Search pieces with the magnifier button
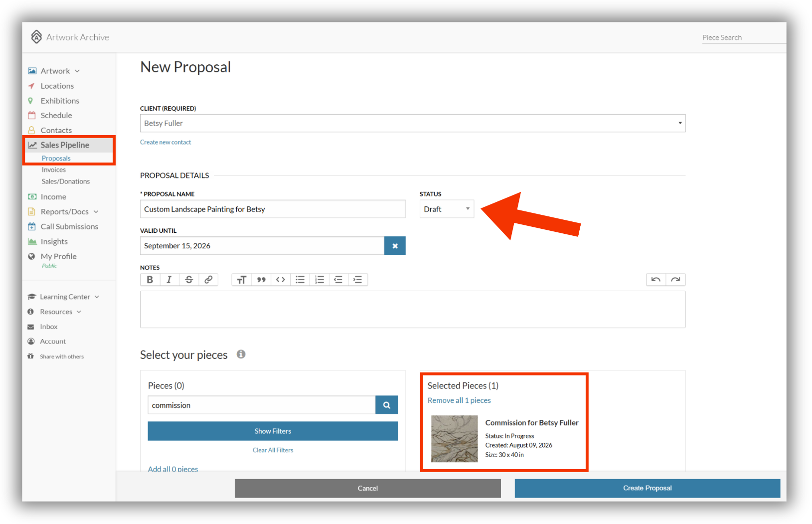The width and height of the screenshot is (812, 524). tap(386, 405)
